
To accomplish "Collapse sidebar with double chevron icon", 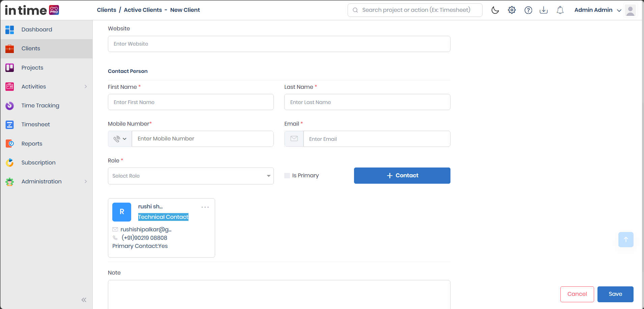I will pyautogui.click(x=84, y=300).
